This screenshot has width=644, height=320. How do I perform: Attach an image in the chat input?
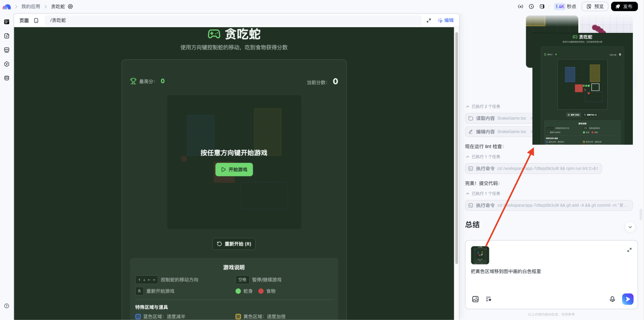coord(475,299)
